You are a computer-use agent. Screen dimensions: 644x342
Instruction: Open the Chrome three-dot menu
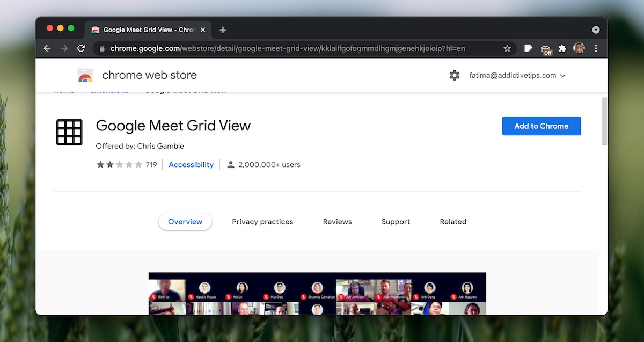click(x=596, y=48)
